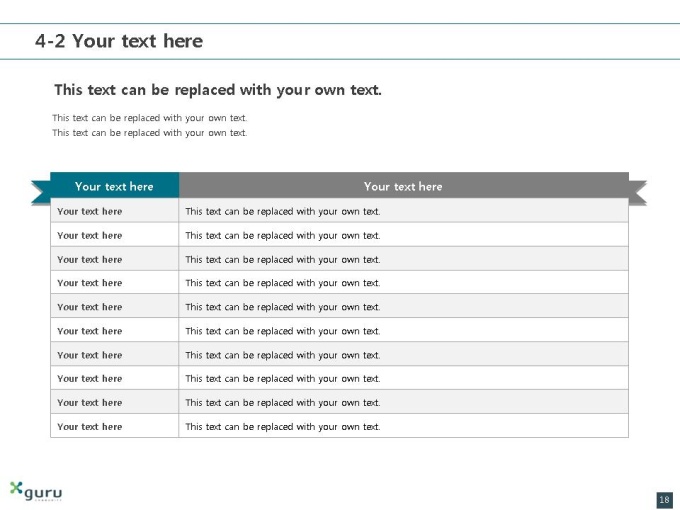Click the teal "Your text here" table header

[x=114, y=186]
